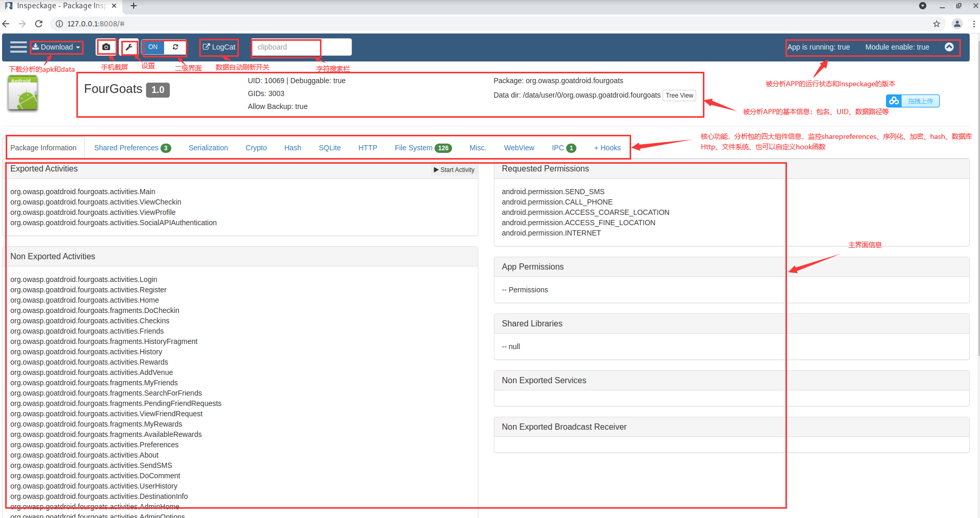Select activities.Main in exported activities

[83, 192]
